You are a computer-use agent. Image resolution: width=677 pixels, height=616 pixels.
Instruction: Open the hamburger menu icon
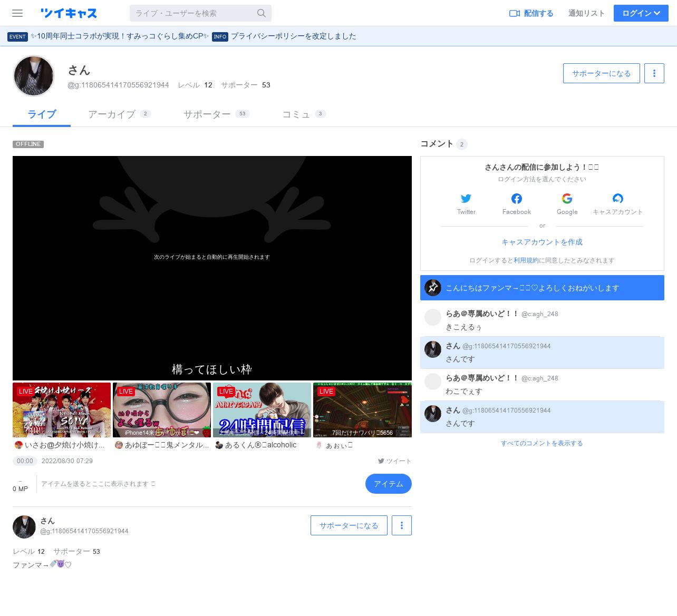click(x=17, y=13)
